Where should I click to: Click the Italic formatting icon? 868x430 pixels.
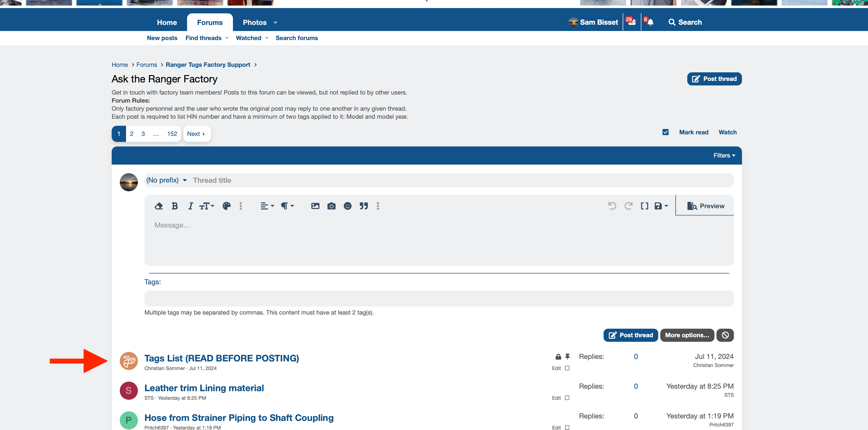click(x=190, y=206)
